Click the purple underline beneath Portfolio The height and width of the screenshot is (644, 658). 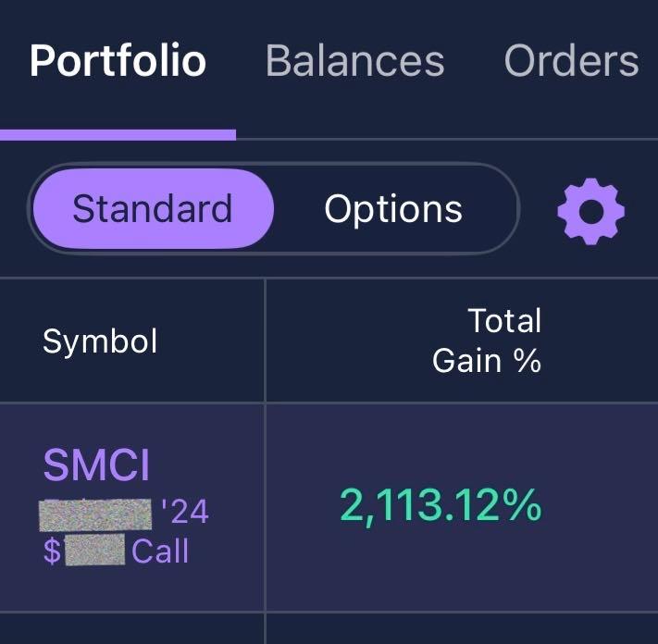tap(118, 135)
